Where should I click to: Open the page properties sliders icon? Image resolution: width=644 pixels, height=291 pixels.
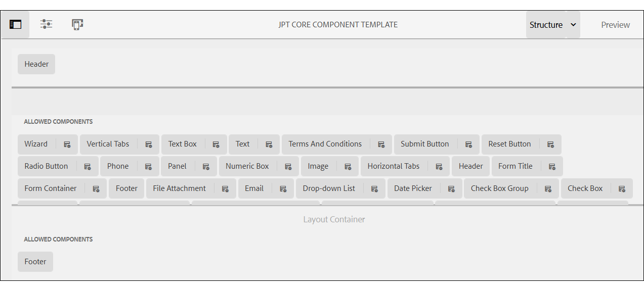[46, 24]
